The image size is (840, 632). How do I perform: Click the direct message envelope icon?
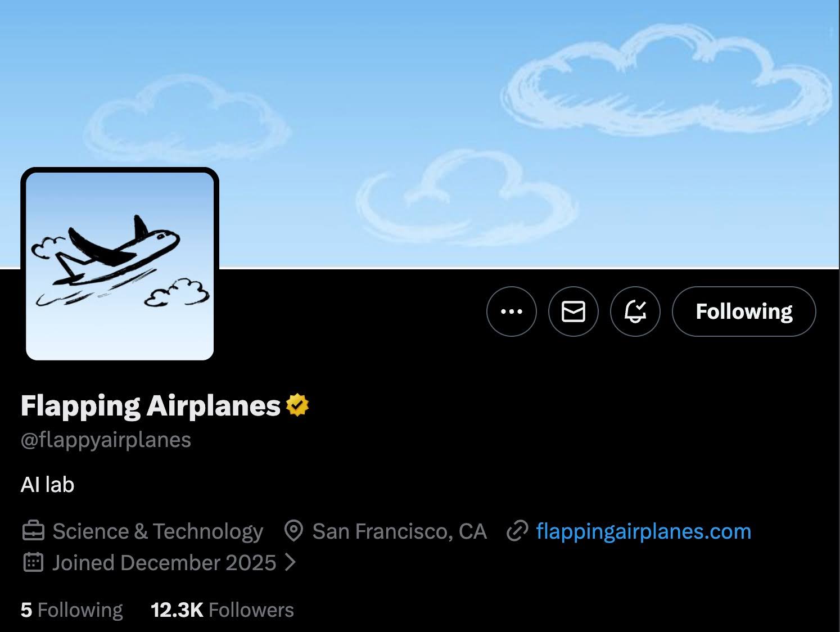pos(573,312)
